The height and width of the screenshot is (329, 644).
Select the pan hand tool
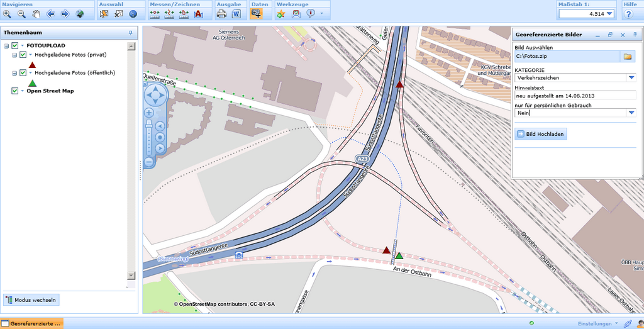click(36, 14)
